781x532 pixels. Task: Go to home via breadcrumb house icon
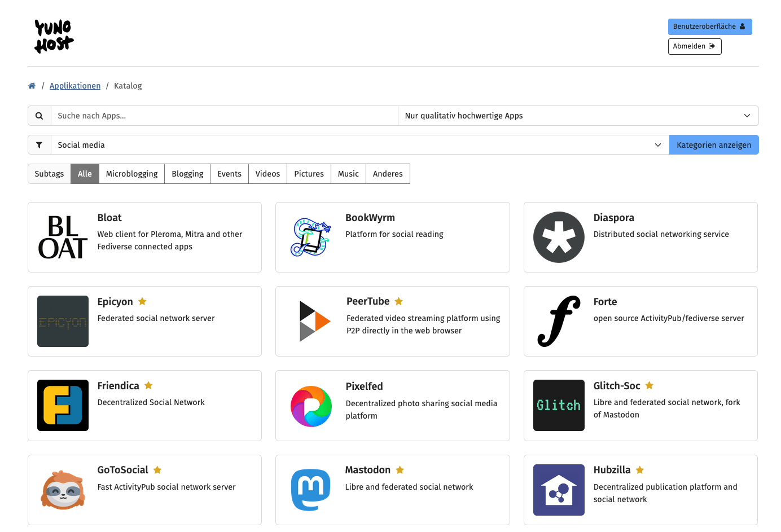[x=32, y=86]
